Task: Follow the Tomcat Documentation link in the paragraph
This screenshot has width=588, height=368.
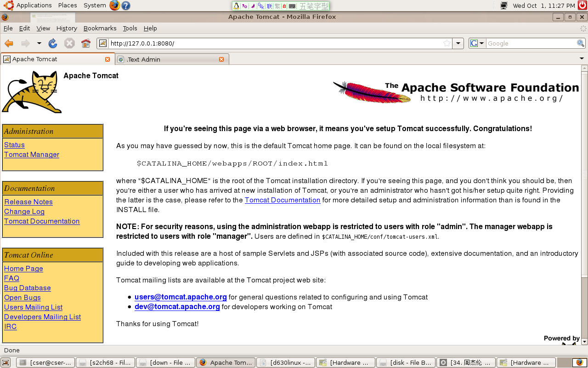Action: (x=283, y=200)
